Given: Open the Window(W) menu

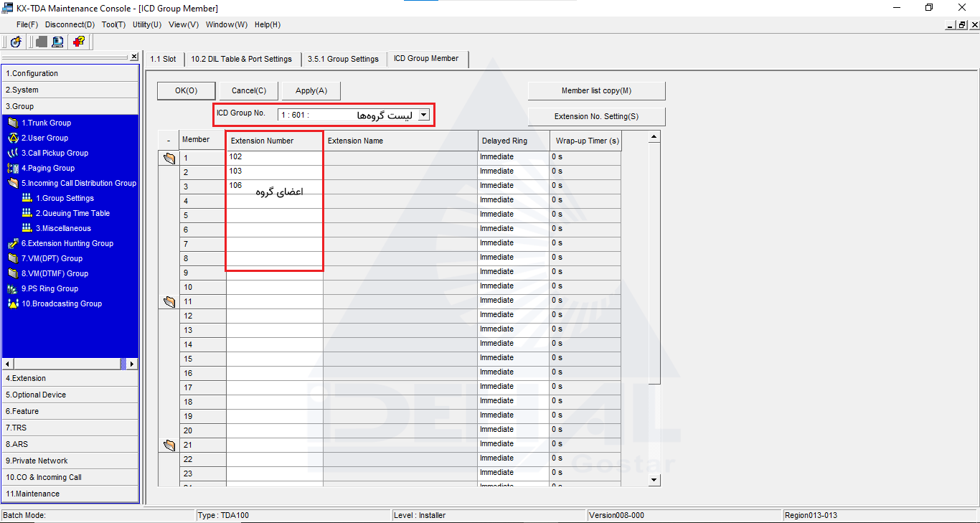Looking at the screenshot, I should pyautogui.click(x=227, y=24).
